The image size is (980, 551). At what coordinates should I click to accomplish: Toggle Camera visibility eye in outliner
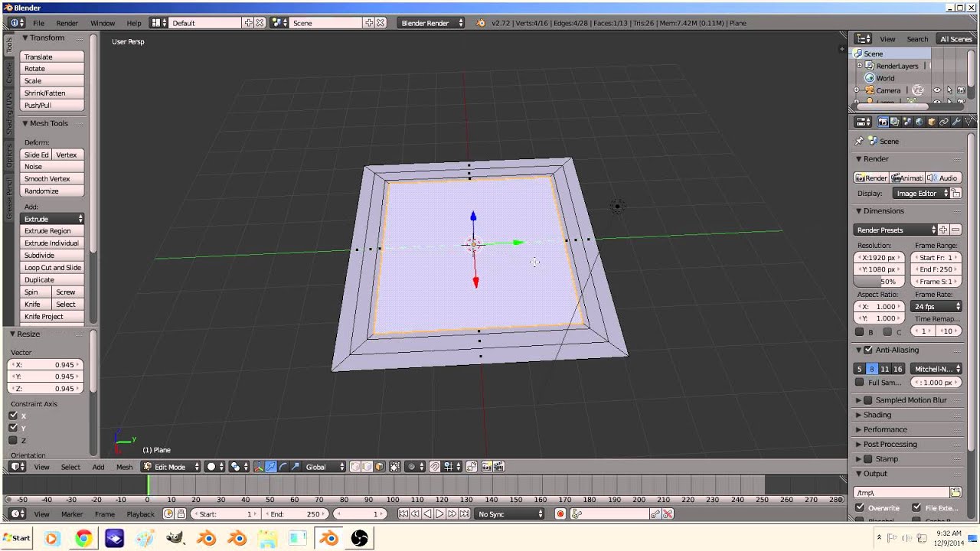pos(936,90)
